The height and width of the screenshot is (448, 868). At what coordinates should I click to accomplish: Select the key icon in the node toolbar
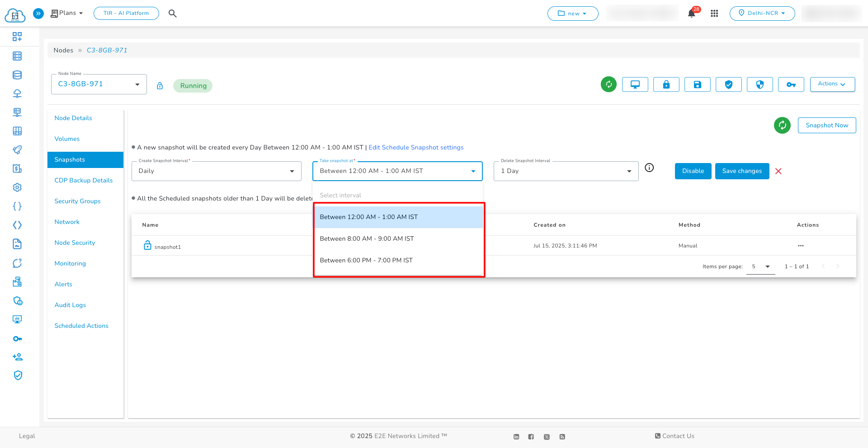pyautogui.click(x=791, y=84)
